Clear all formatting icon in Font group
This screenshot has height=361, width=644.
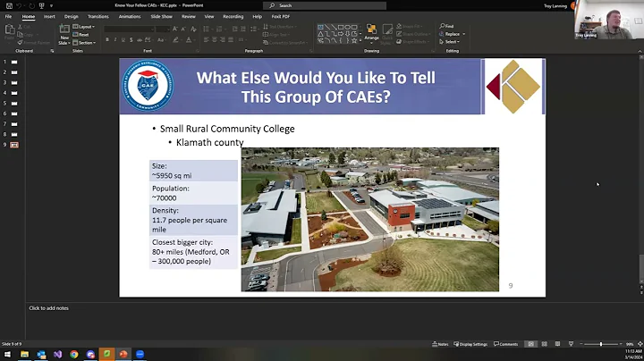tap(193, 29)
